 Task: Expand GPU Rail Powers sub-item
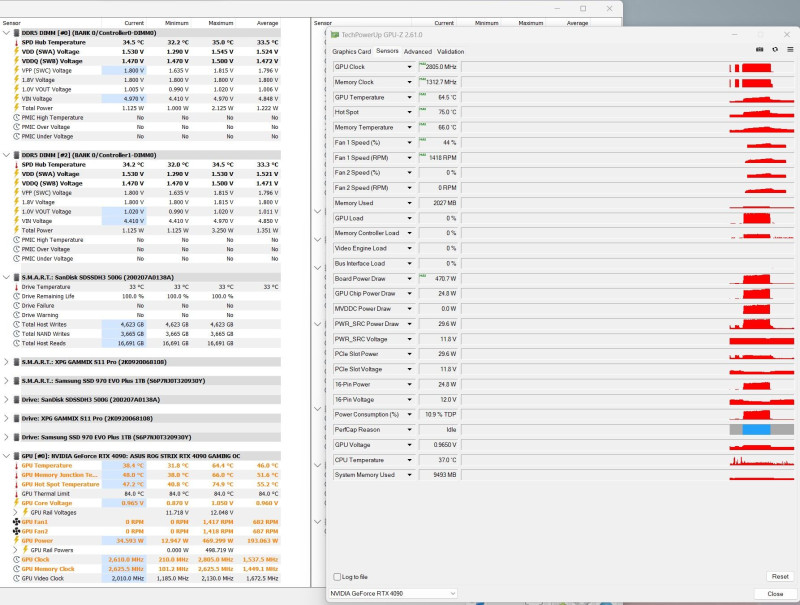(x=15, y=550)
